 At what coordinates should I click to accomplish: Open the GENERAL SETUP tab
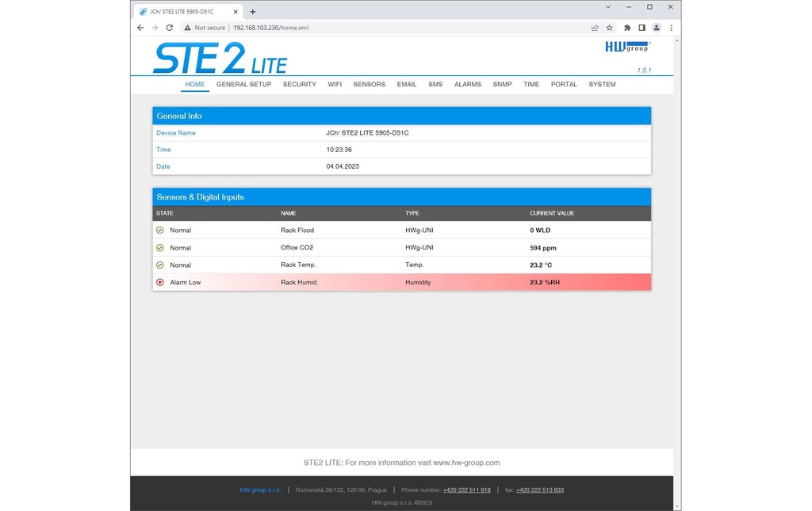tap(244, 84)
